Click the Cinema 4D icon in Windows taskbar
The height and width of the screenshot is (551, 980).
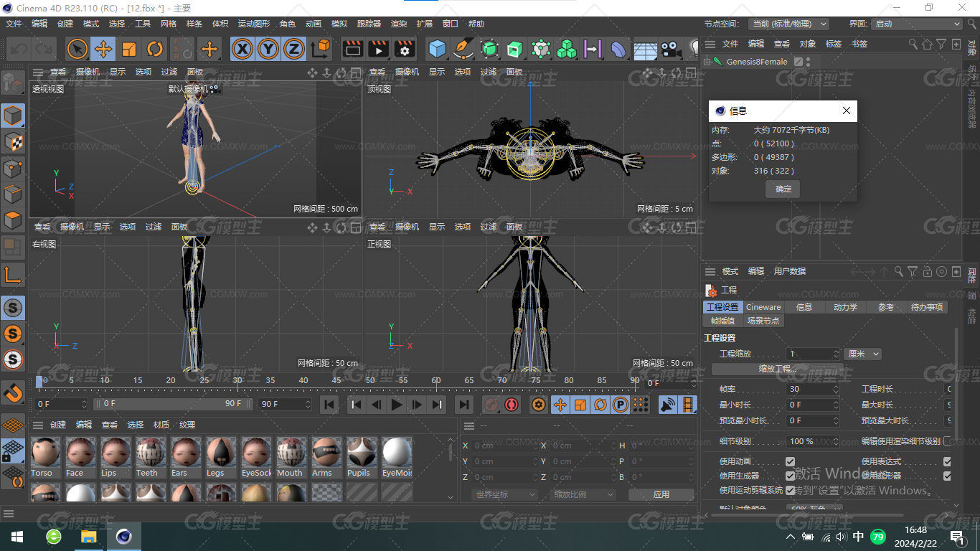[124, 536]
